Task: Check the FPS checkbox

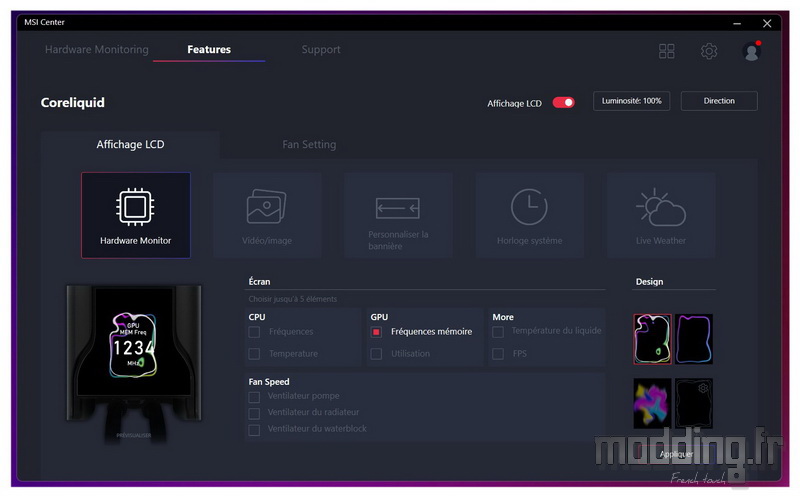Action: [x=498, y=354]
